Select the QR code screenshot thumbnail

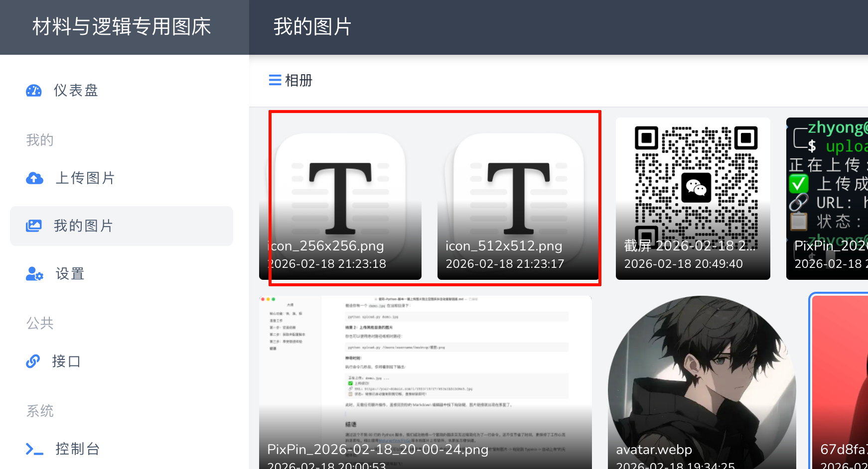(693, 199)
